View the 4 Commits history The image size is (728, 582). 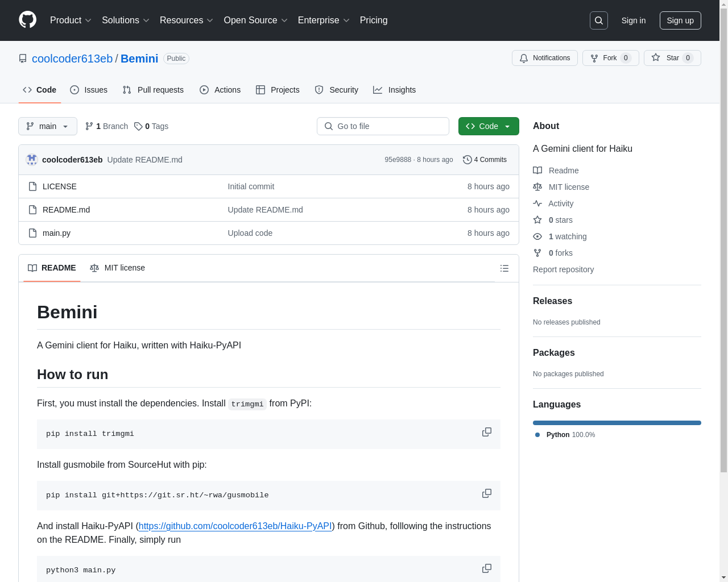point(485,160)
